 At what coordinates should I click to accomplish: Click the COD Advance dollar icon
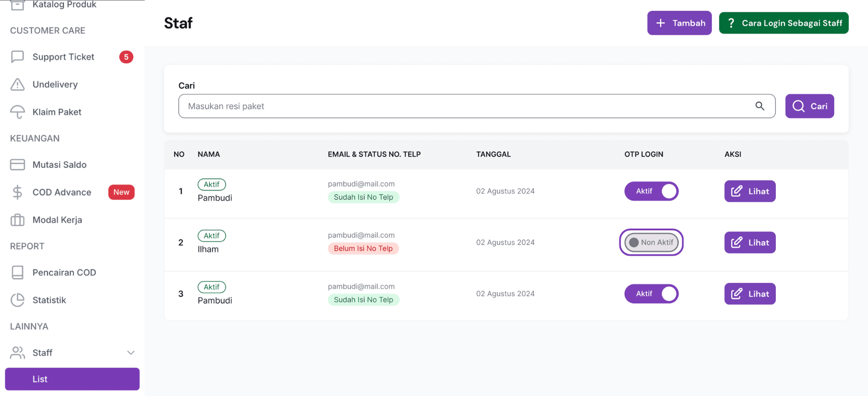tap(17, 192)
